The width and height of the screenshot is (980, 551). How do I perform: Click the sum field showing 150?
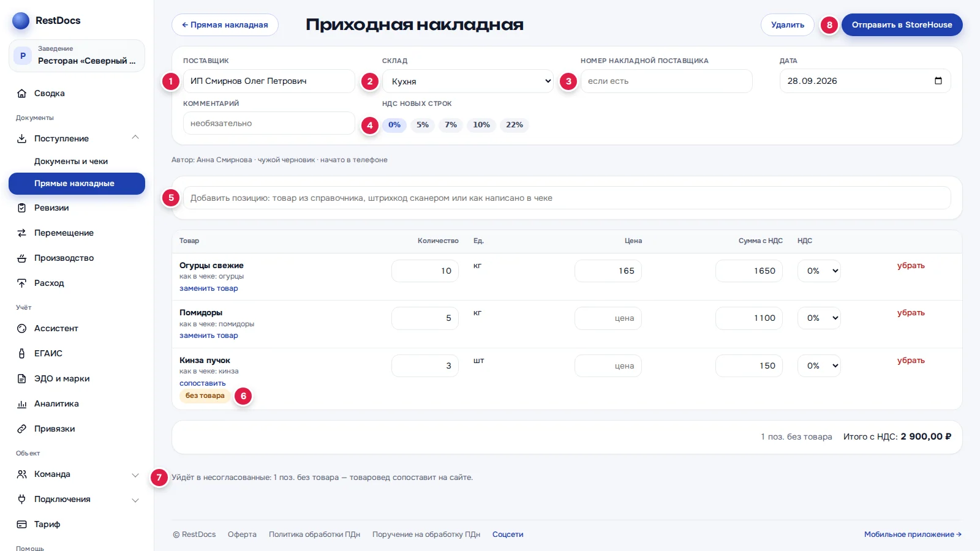[749, 365]
